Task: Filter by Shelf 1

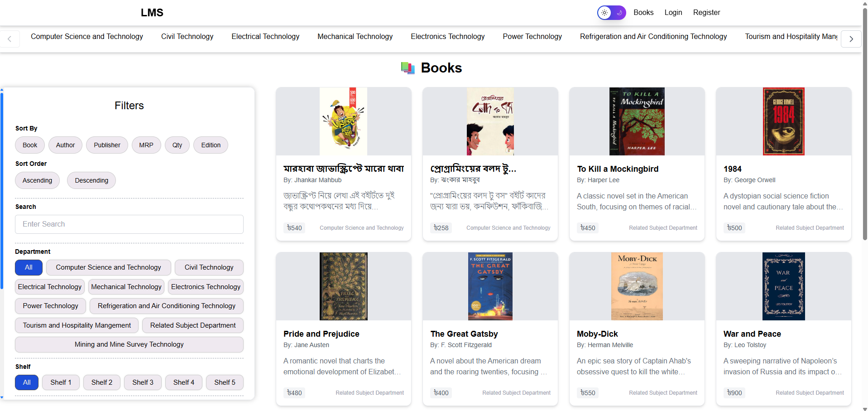Action: click(61, 382)
